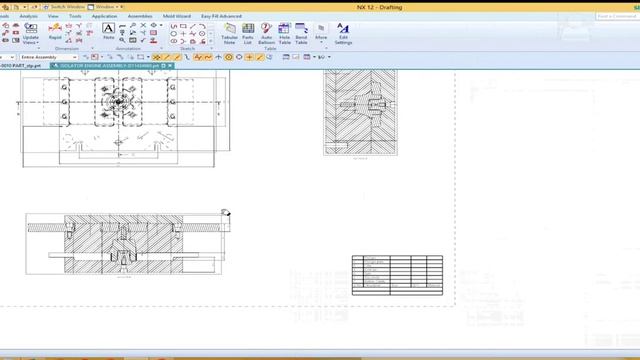Viewport: 640px width, 360px height.
Task: Expand the Update Views dropdown arrow
Action: [38, 42]
